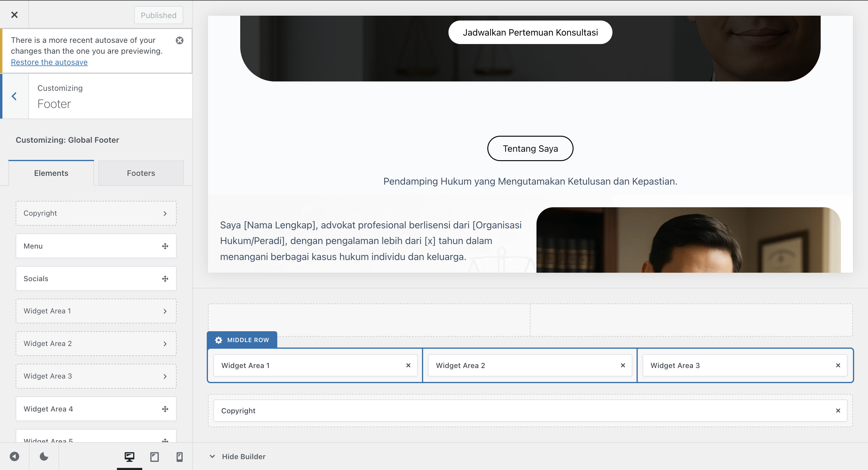Expand Widget Area 1 settings
This screenshot has height=470, width=868.
click(165, 311)
